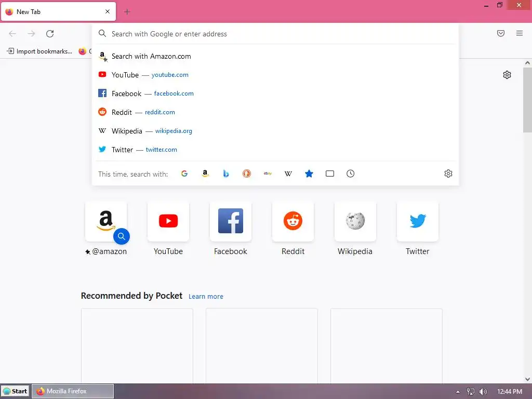Select the Twitter twitter.com suggestion
Image resolution: width=532 pixels, height=399 pixels.
click(x=275, y=150)
